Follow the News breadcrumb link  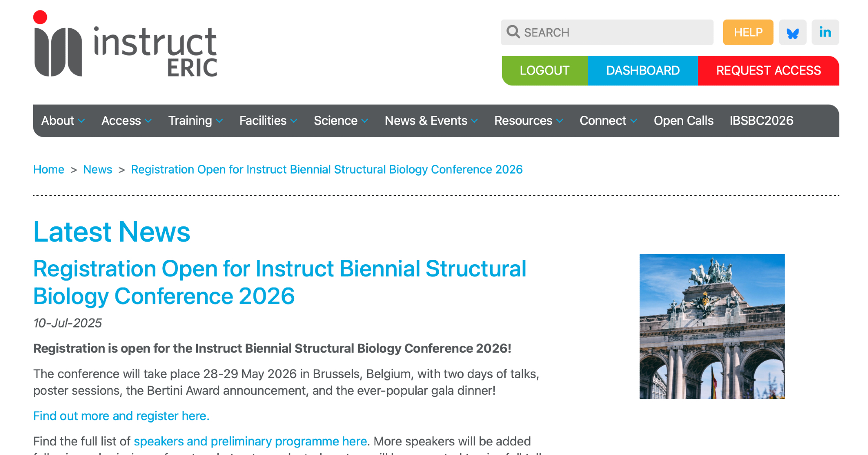coord(98,170)
